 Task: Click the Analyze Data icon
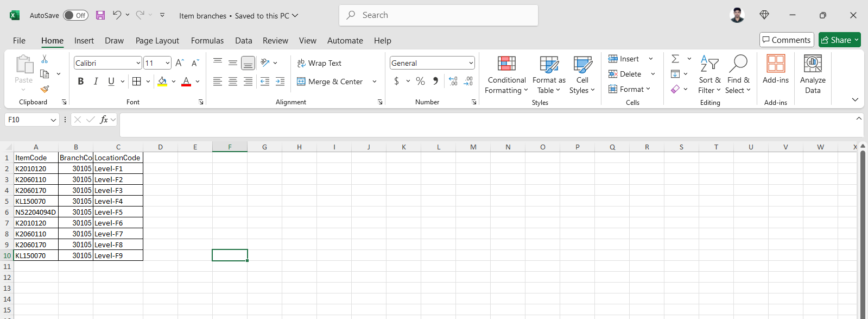(812, 75)
